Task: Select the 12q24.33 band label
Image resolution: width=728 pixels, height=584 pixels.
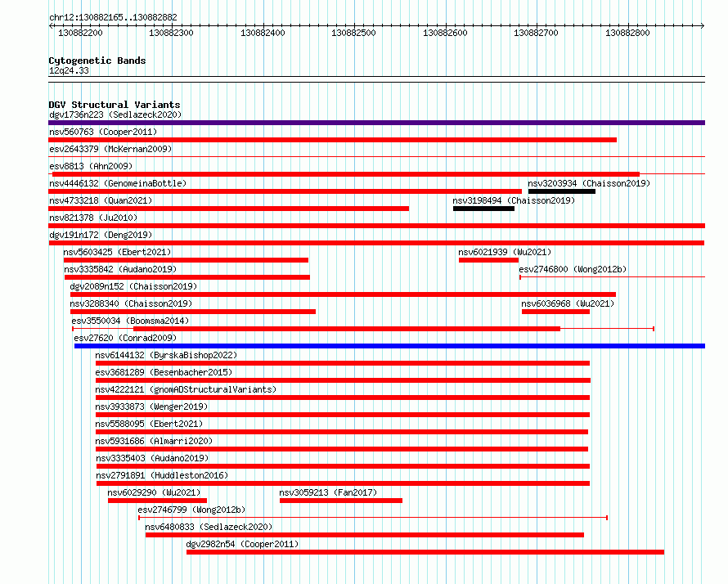Action: (x=69, y=70)
